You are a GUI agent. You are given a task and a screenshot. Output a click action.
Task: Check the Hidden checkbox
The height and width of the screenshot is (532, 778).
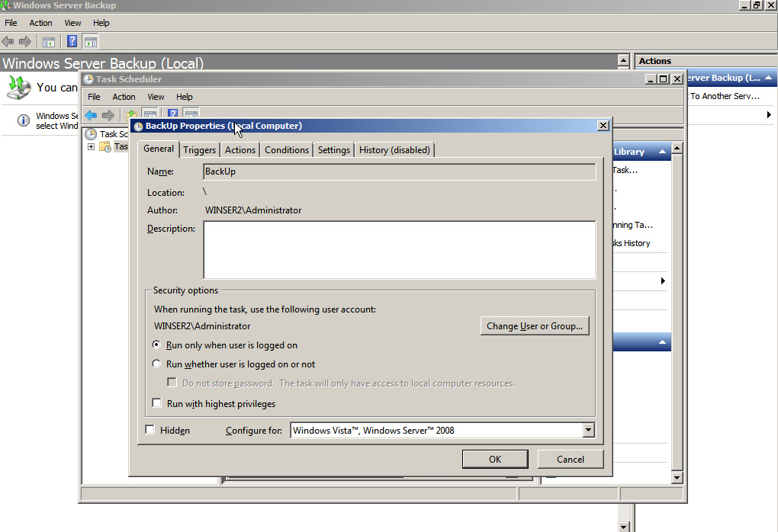(149, 429)
